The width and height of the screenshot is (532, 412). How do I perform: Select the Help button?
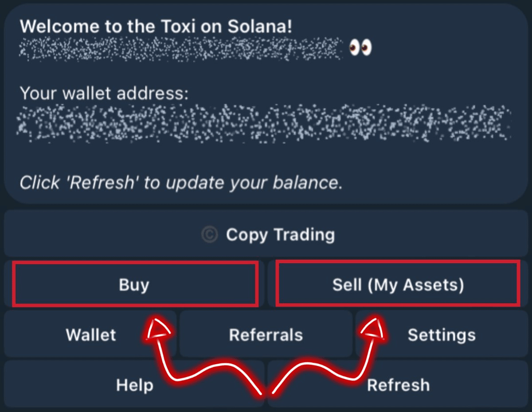135,385
